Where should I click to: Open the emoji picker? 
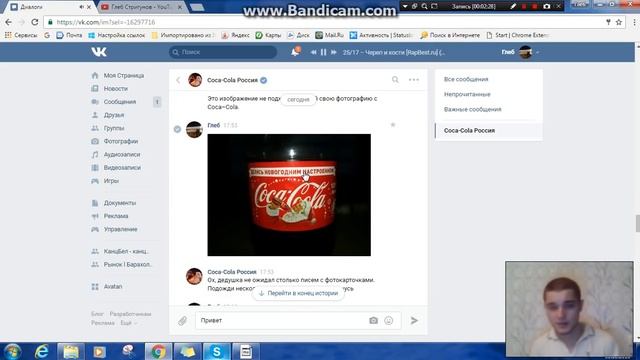click(x=389, y=320)
